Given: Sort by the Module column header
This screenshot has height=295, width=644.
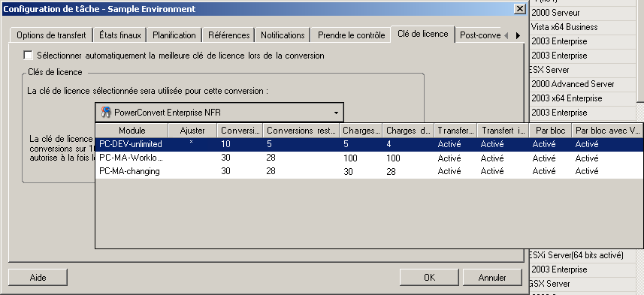Looking at the screenshot, I should click(132, 131).
